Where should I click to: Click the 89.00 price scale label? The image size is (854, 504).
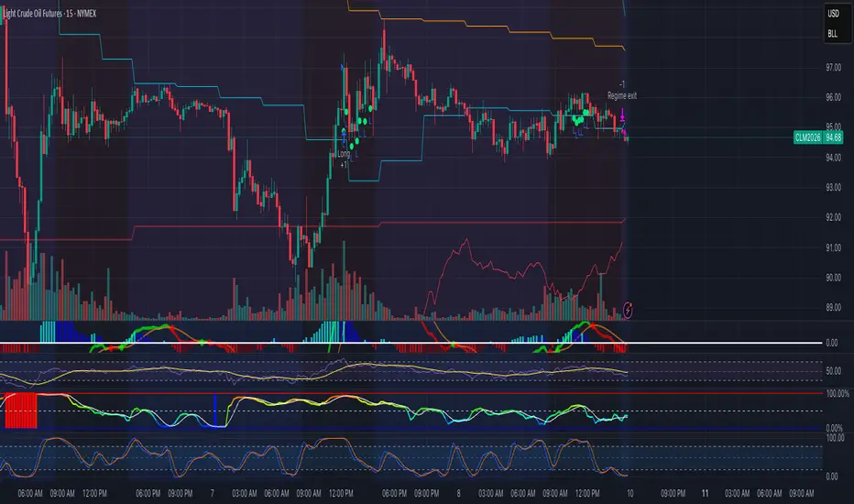pyautogui.click(x=833, y=308)
